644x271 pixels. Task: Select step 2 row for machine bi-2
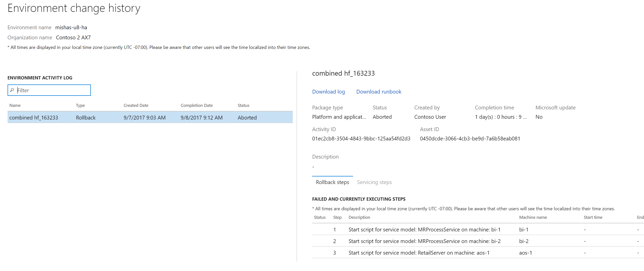[424, 241]
